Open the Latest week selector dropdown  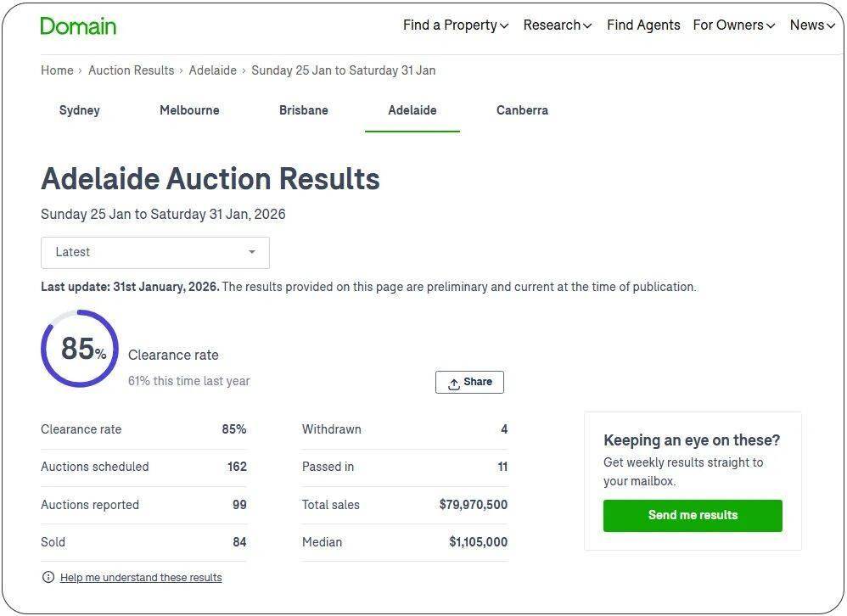click(155, 252)
